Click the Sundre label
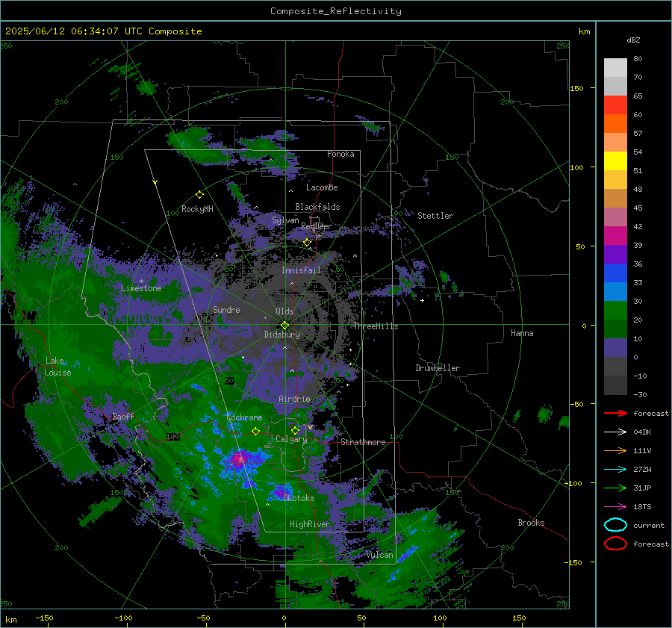Viewport: 672px width, 628px height. coord(226,309)
